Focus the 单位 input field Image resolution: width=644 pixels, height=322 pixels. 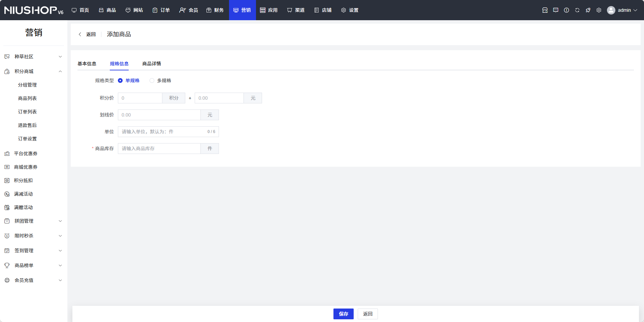168,132
